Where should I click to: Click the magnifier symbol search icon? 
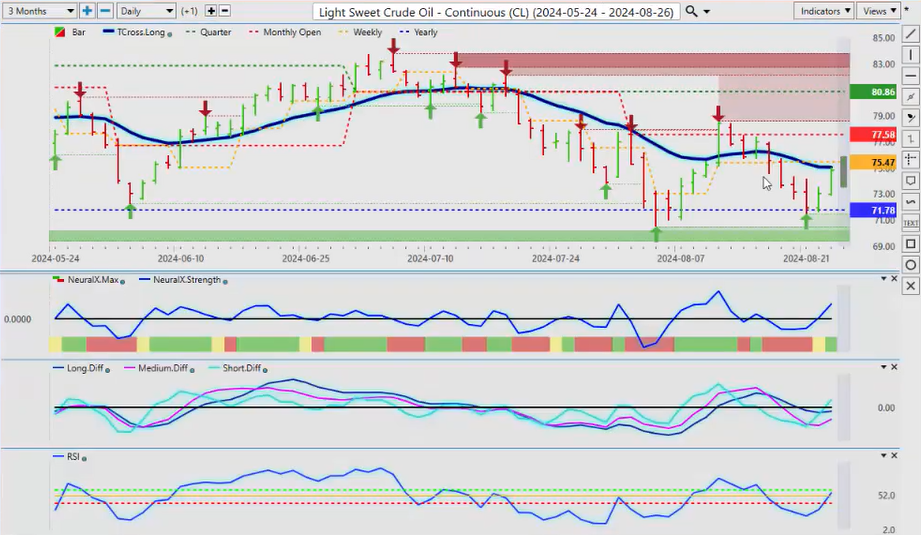(x=692, y=11)
